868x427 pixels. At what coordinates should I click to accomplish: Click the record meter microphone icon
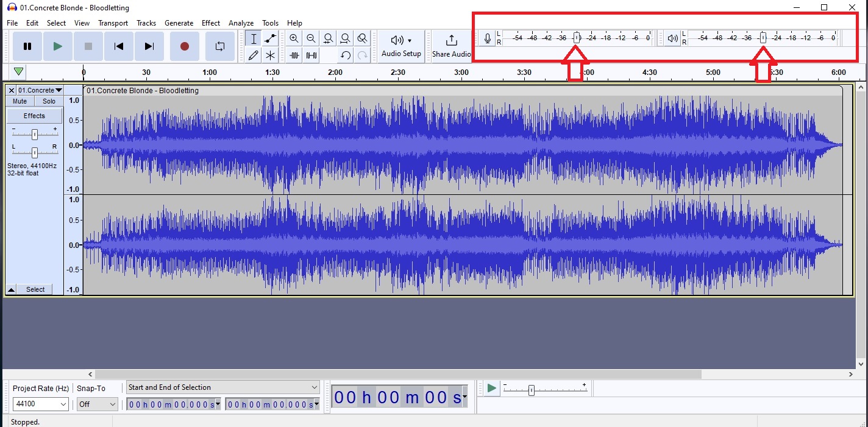coord(488,38)
